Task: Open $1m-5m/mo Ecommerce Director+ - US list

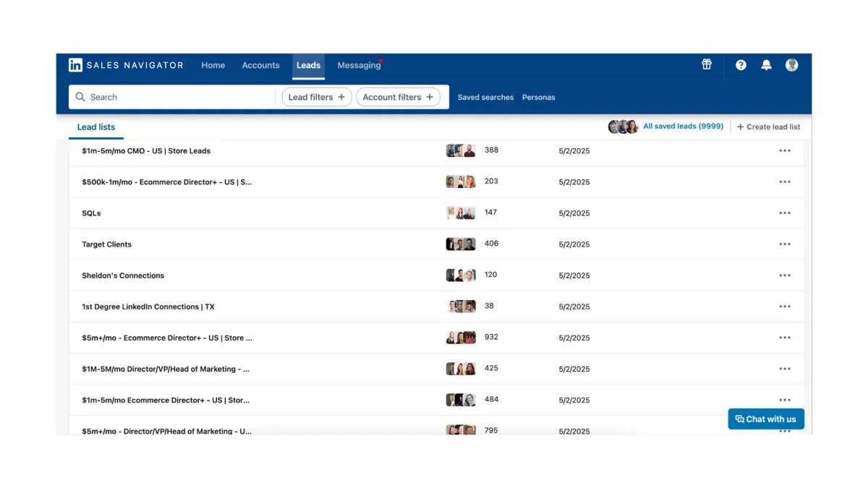Action: tap(166, 400)
